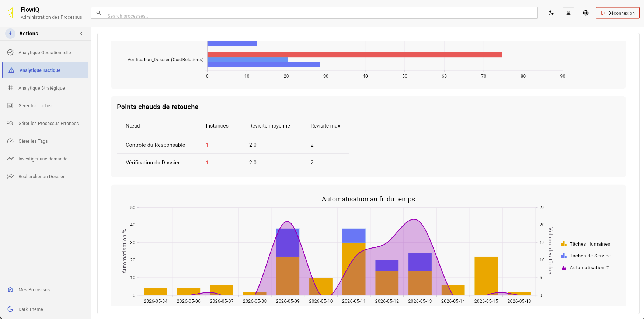The height and width of the screenshot is (319, 644).
Task: Open Gérer les Tâches
Action: [x=45, y=105]
